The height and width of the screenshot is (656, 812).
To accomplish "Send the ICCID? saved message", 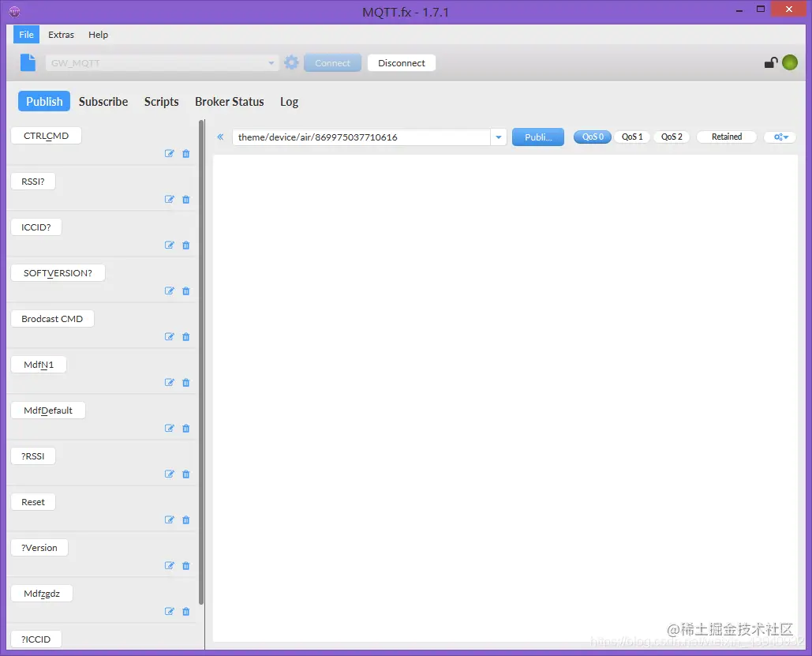I will tap(36, 227).
